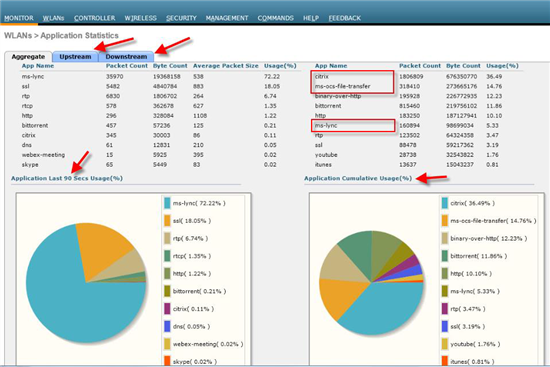
Task: Go to the CONTROLLER menu
Action: (x=94, y=18)
